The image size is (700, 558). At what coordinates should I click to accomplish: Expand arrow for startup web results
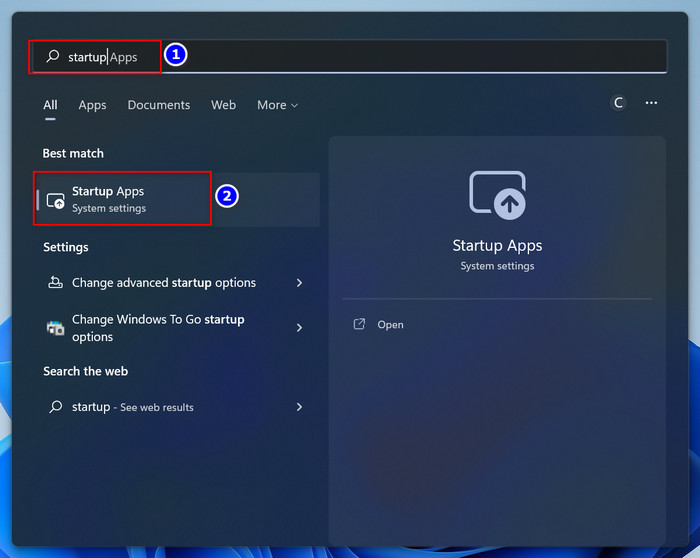[x=300, y=407]
